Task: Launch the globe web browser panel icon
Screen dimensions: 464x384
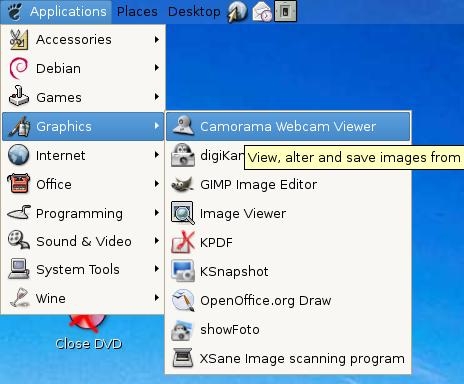Action: pos(237,12)
